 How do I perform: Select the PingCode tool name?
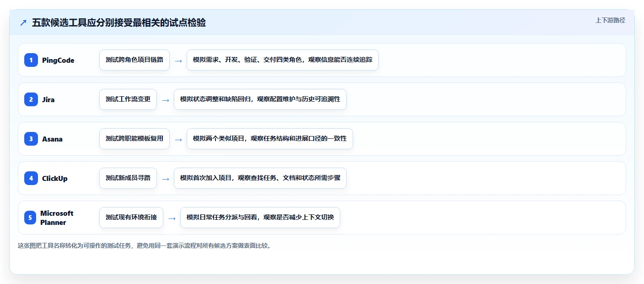tap(58, 60)
